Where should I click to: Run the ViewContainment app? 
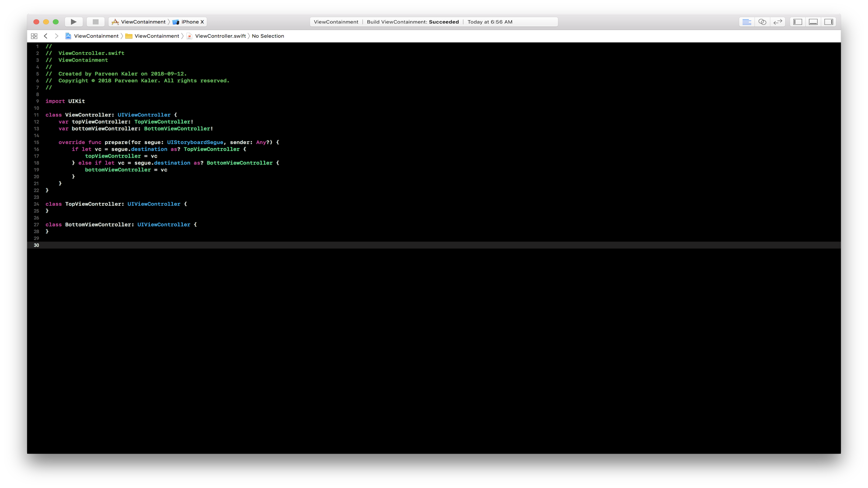click(x=73, y=22)
